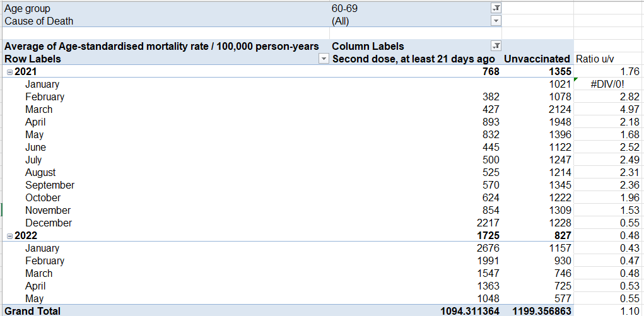Select the July row label
This screenshot has width=644, height=316.
coord(166,160)
